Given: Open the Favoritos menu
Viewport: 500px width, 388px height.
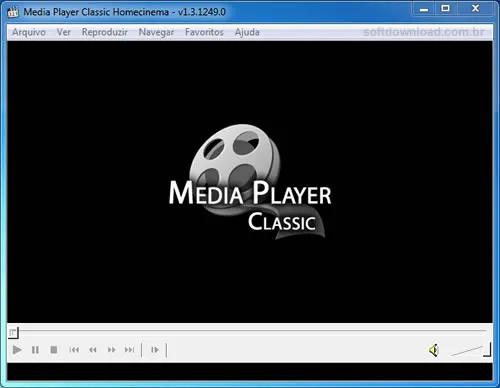Looking at the screenshot, I should tap(204, 32).
